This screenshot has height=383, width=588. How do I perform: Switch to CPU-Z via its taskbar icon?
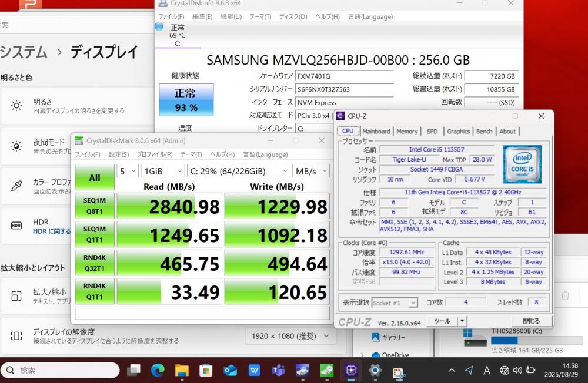click(350, 370)
